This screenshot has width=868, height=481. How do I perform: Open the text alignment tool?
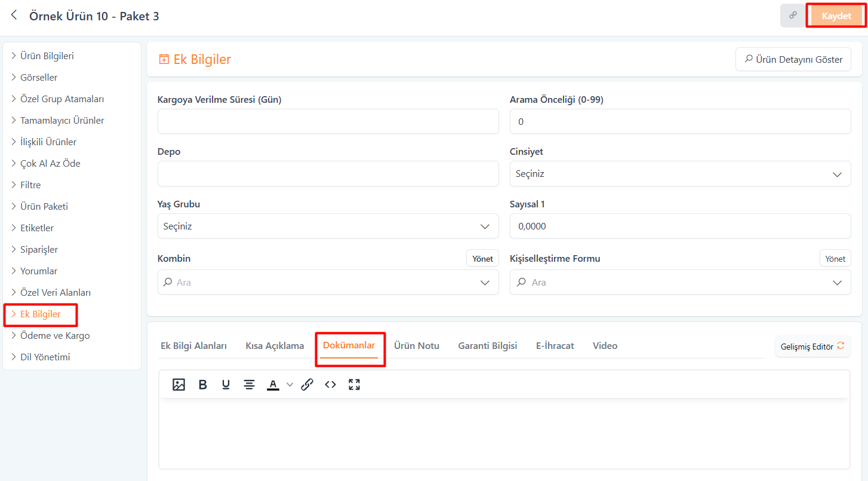(x=249, y=385)
